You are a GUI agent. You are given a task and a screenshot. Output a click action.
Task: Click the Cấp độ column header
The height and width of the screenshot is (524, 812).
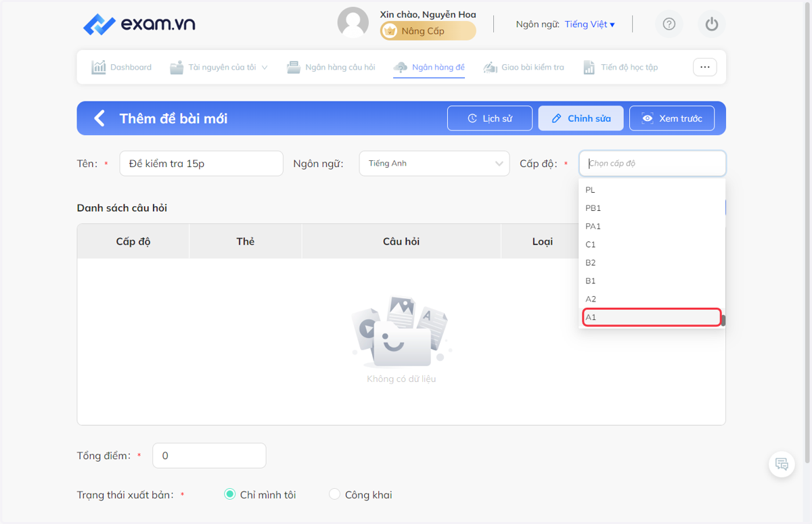[x=133, y=241]
